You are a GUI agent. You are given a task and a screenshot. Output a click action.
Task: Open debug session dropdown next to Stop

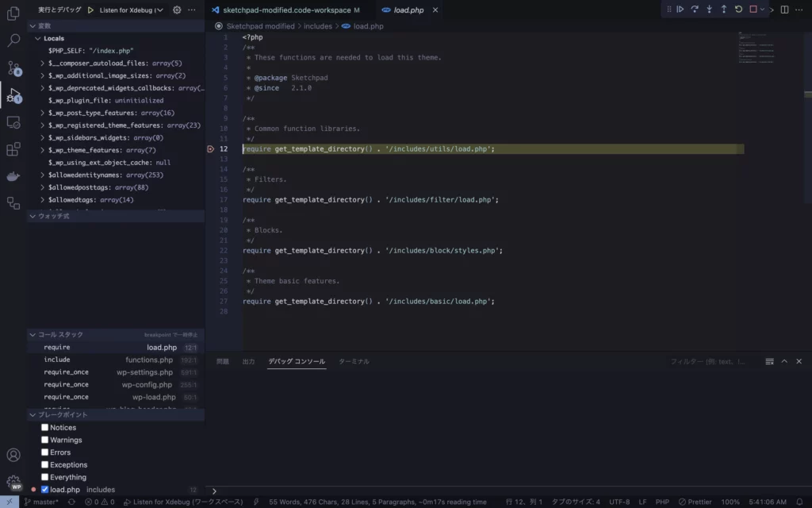click(x=762, y=10)
